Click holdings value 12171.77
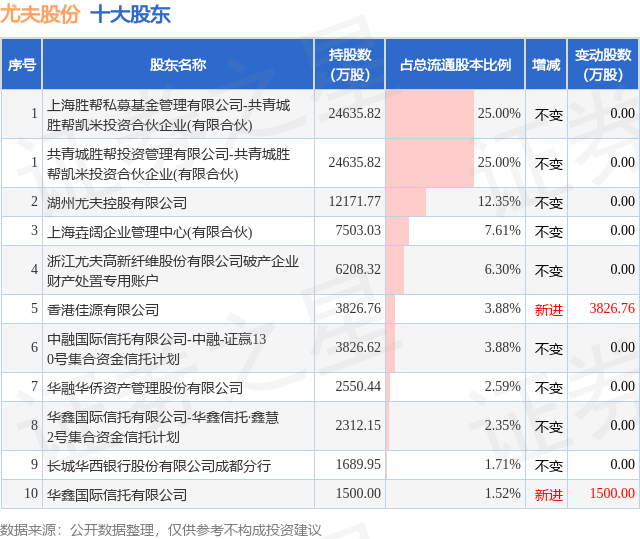This screenshot has height=539, width=640. [x=355, y=202]
